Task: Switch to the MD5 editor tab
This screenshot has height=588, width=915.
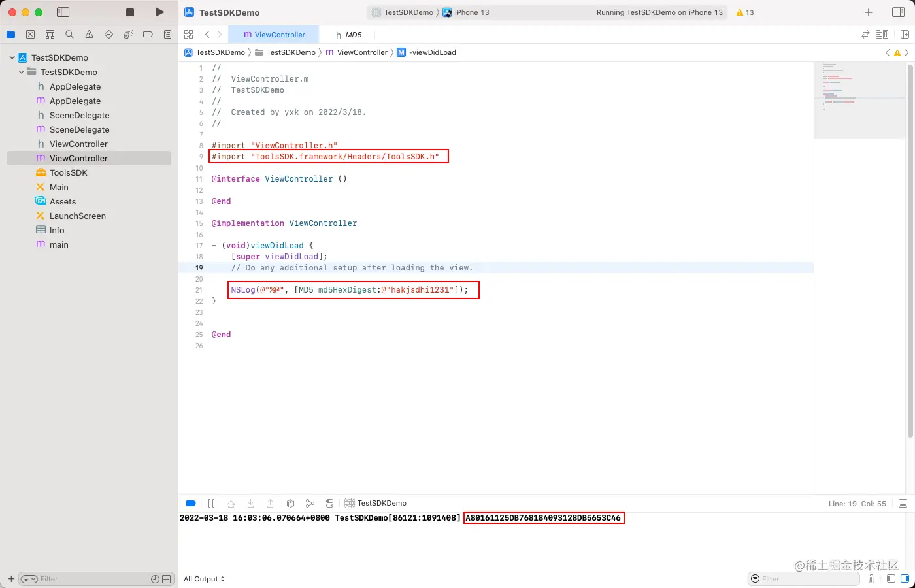Action: click(348, 35)
